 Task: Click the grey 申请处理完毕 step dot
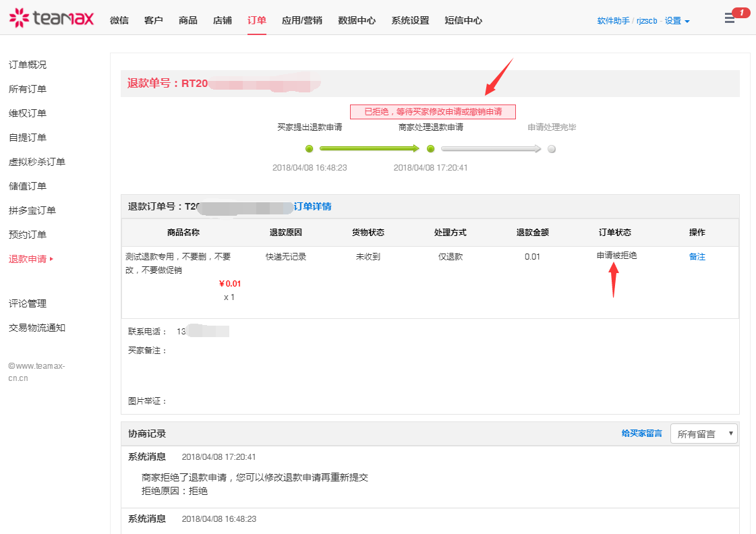coord(552,149)
